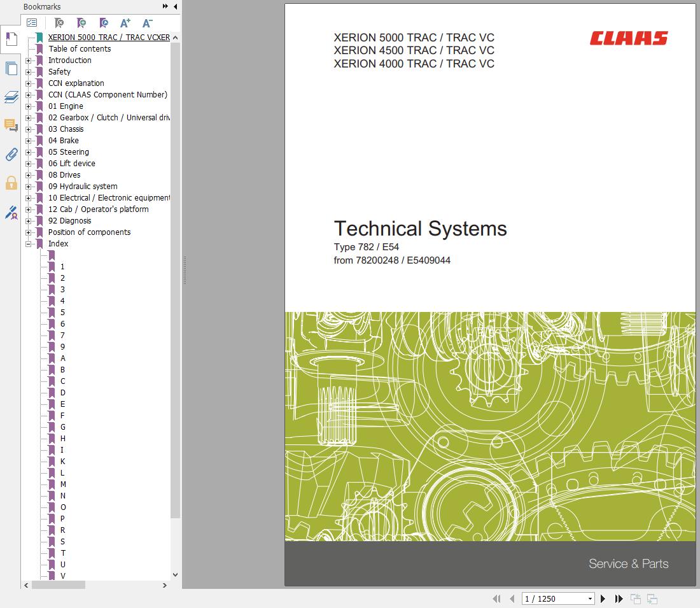
Task: Expand the 01 Engine bookmark
Action: click(x=28, y=106)
